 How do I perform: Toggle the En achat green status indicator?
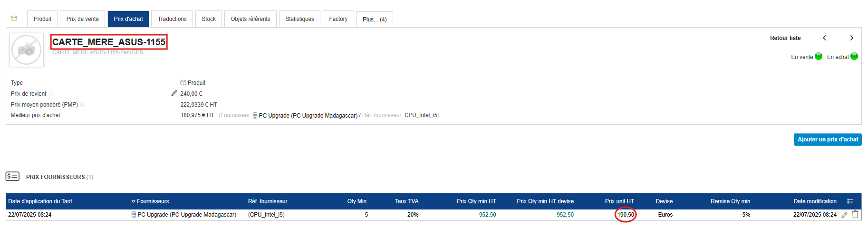[x=854, y=56]
